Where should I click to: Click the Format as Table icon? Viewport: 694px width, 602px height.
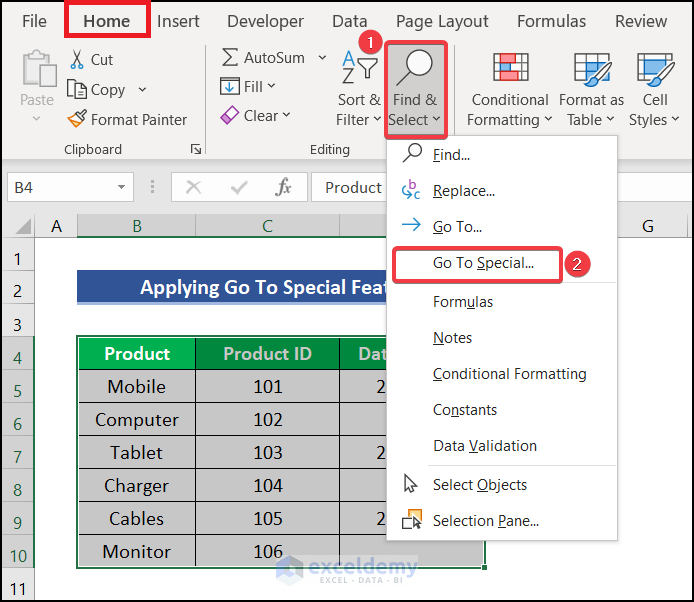(591, 70)
